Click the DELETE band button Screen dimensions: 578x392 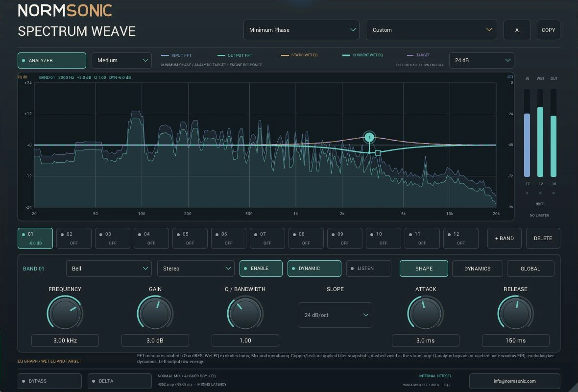[x=543, y=238]
